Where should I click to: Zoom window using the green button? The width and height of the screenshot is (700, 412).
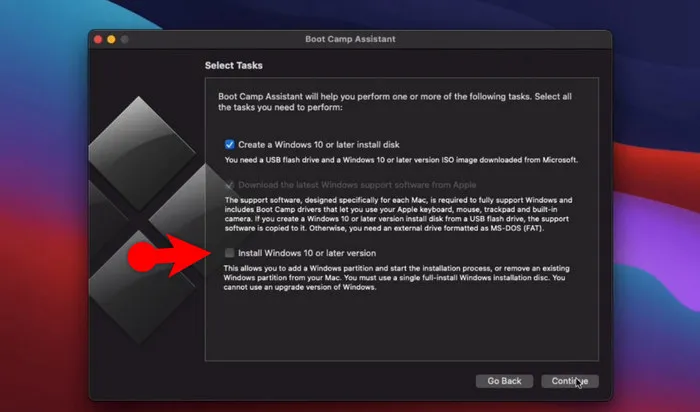pos(124,39)
